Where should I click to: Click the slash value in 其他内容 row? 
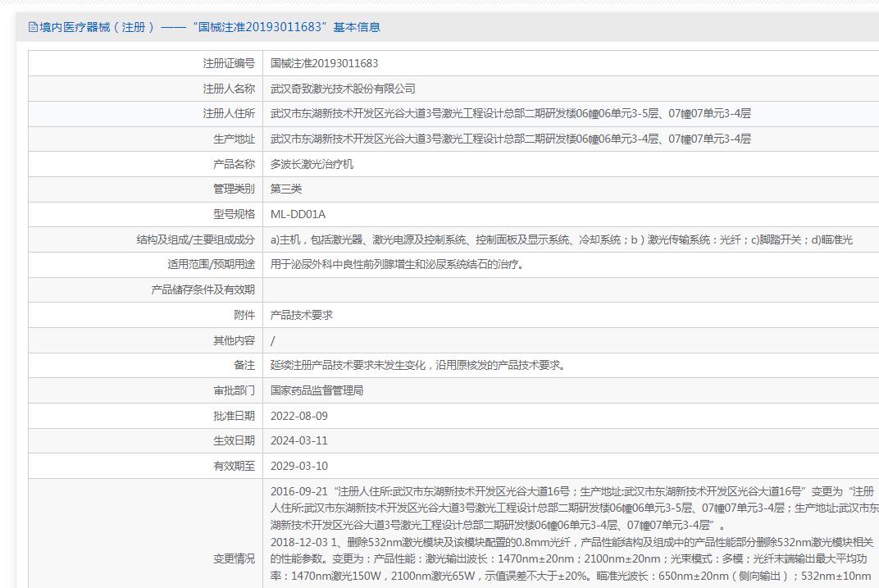pos(272,341)
